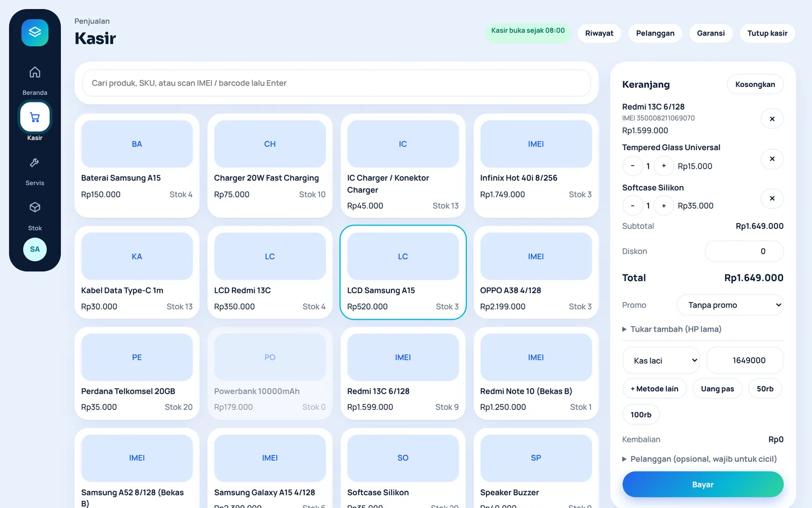The image size is (812, 508).
Task: Open the Kas laci payment method dropdown
Action: (661, 361)
